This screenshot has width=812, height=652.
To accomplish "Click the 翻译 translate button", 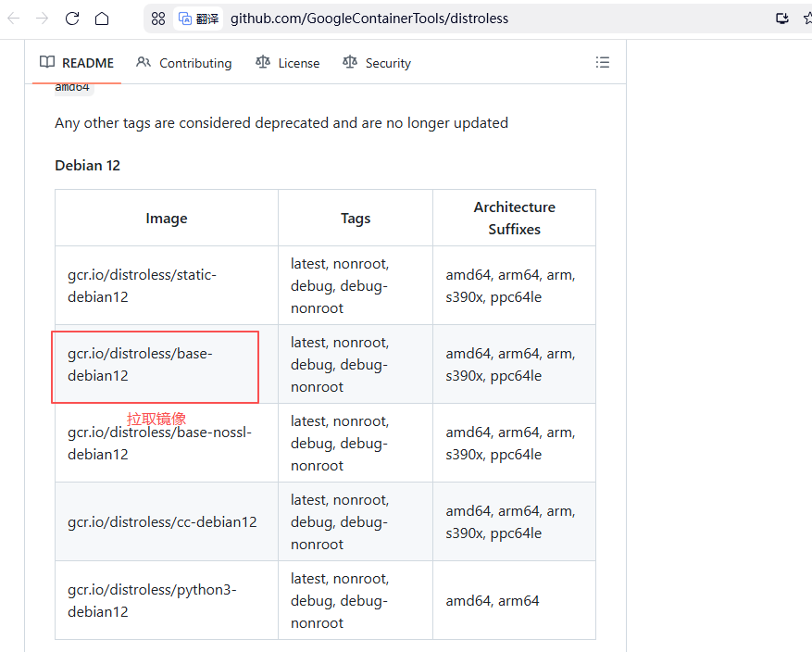I will (x=198, y=19).
